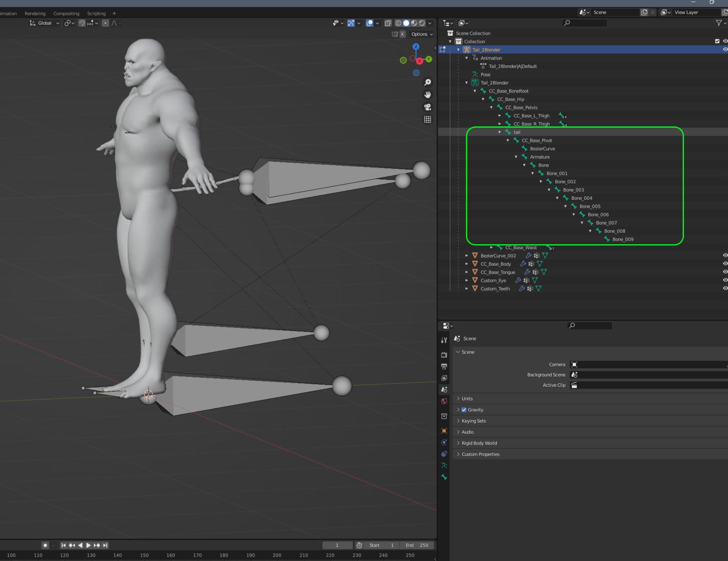Screen dimensions: 728x561
Task: Click the wrench modifier icon on CC_Base_Body
Action: [x=523, y=264]
